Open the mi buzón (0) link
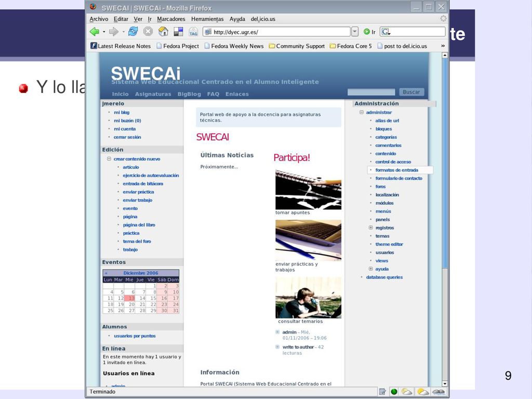The height and width of the screenshot is (399, 532). pos(127,121)
